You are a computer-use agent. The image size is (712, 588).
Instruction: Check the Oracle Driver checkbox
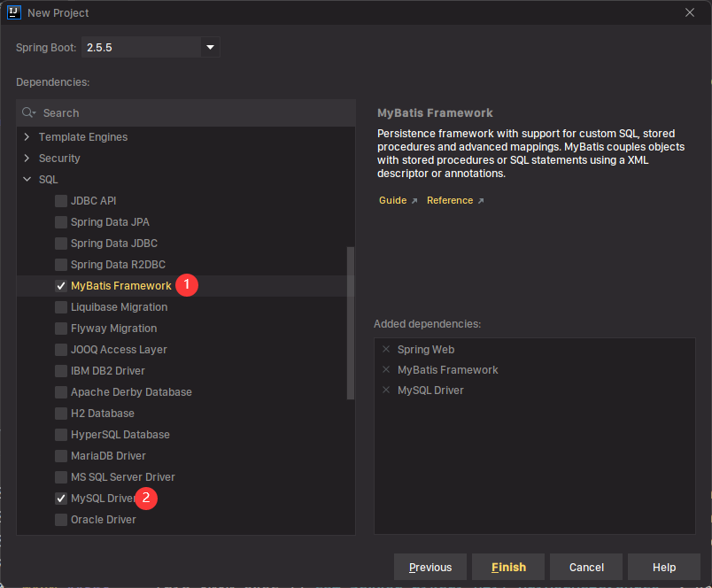[x=61, y=520]
